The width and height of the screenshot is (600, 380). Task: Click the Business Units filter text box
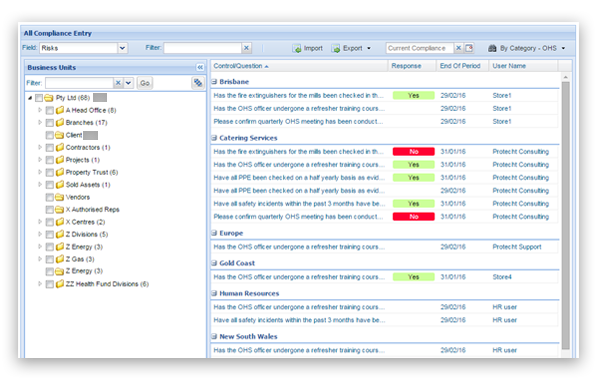click(x=79, y=83)
